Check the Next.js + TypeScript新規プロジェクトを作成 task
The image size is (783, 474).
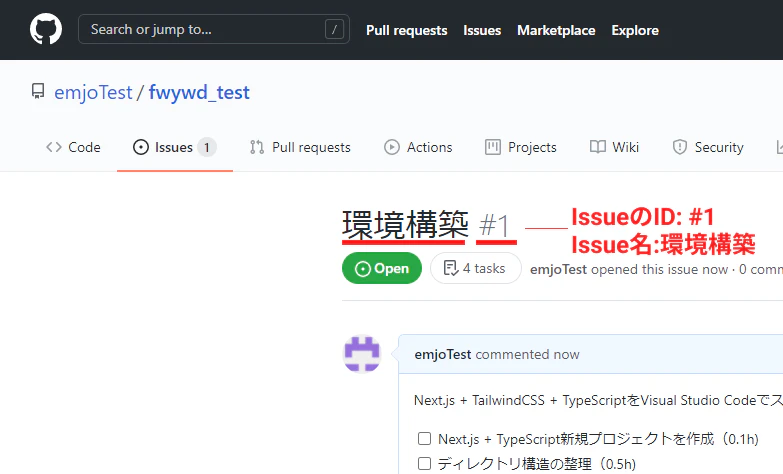pyautogui.click(x=424, y=439)
